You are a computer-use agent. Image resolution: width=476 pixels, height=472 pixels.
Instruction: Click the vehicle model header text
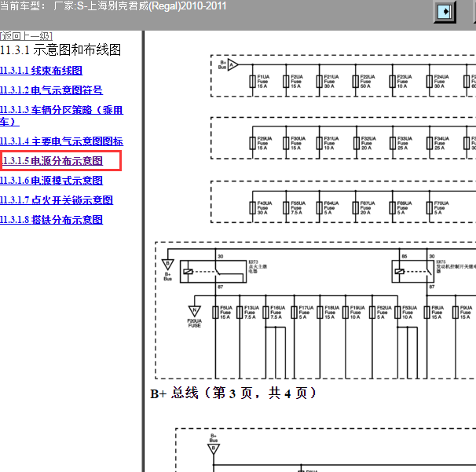click(113, 5)
